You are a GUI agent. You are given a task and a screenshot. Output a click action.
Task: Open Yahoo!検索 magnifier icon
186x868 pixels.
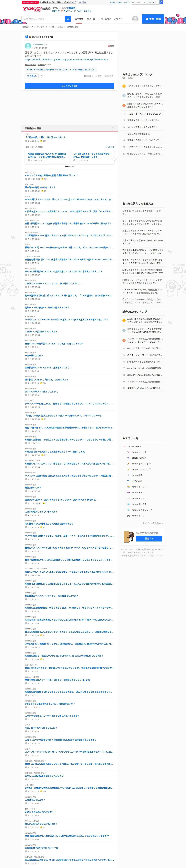point(128,475)
